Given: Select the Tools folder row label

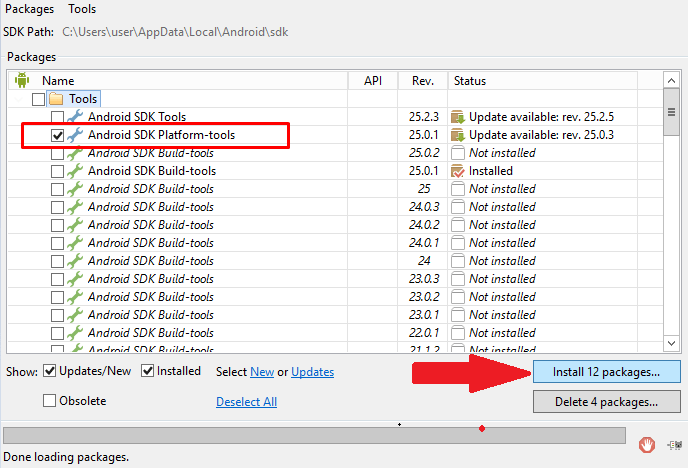Looking at the screenshot, I should tap(83, 99).
